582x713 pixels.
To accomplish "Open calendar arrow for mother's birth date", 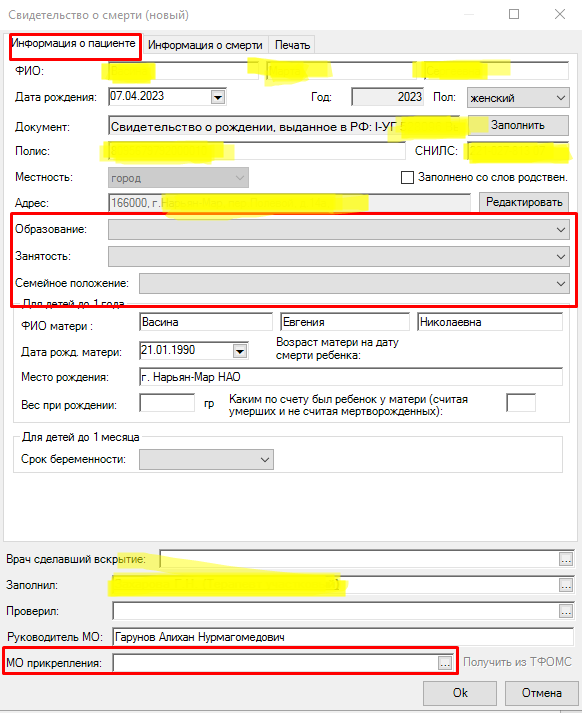I will [240, 351].
